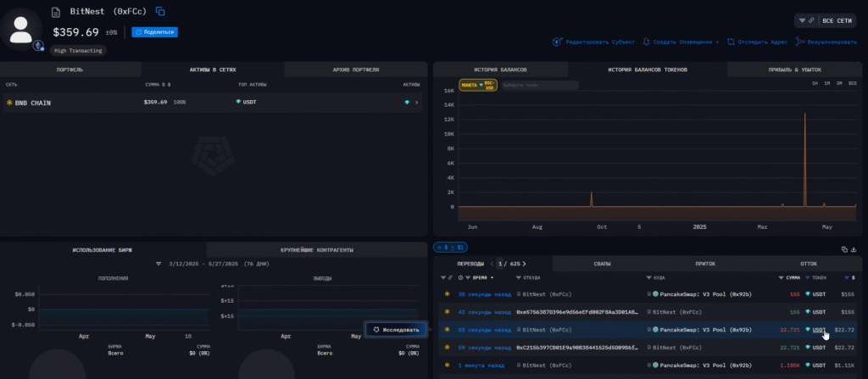Click PancakeSwap V3 Pool in 53 секунды row

pos(706,330)
